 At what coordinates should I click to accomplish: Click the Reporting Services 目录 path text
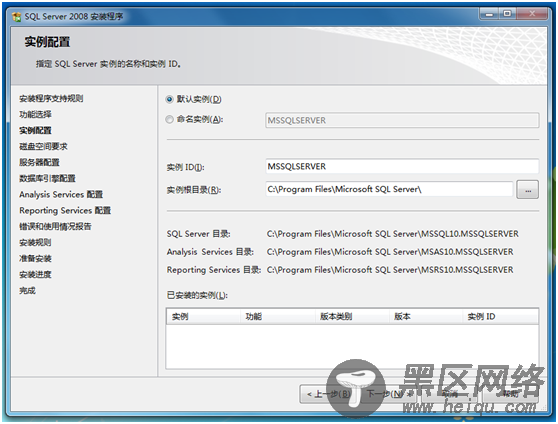click(390, 270)
